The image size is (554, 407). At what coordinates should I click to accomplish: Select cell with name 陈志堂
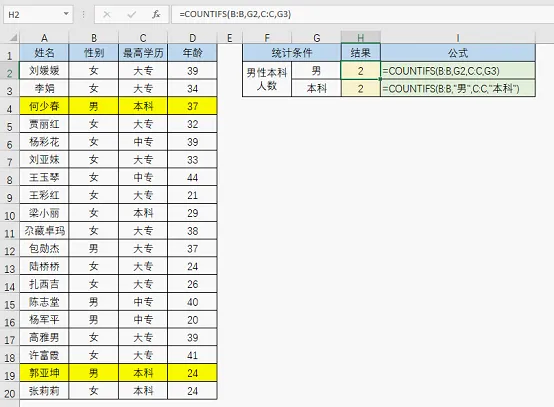[x=44, y=302]
